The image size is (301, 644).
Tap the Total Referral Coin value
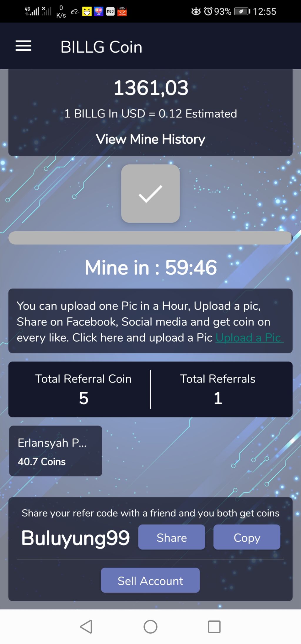tap(84, 398)
